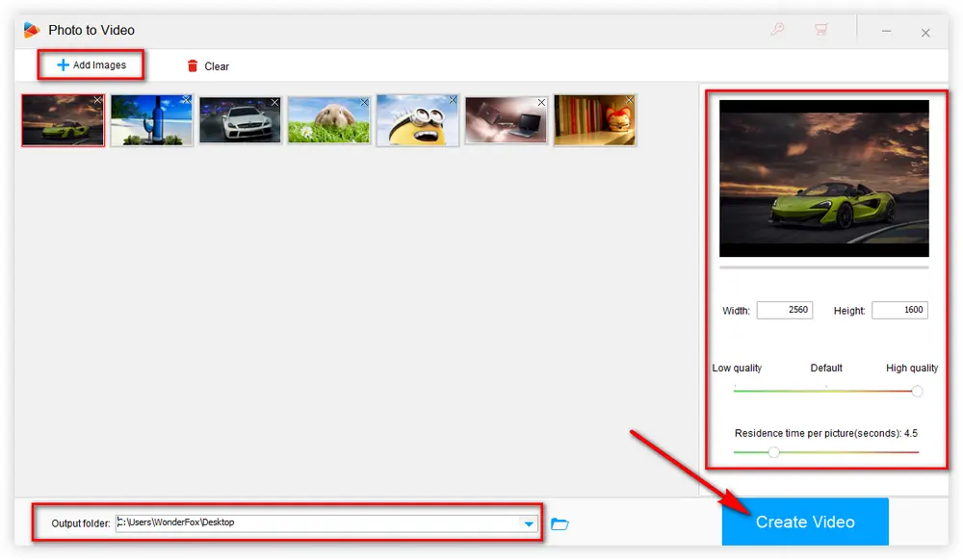963x560 pixels.
Task: Click the video quality slider handle
Action: [x=917, y=391]
